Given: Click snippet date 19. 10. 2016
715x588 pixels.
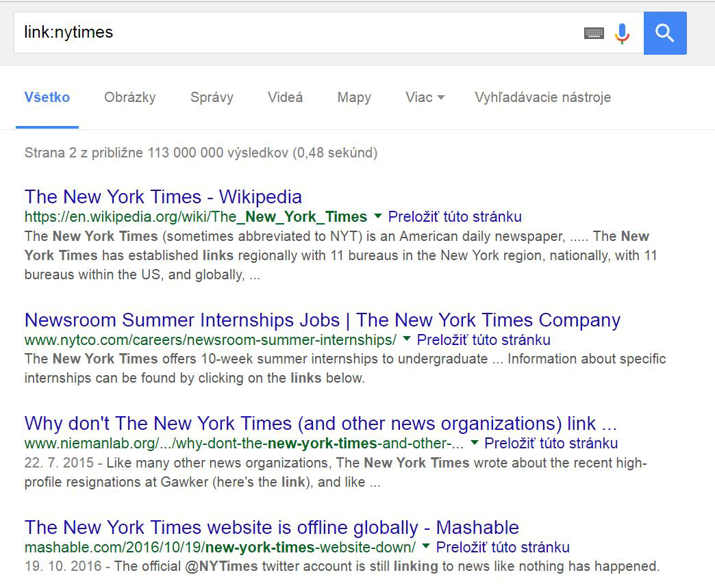Looking at the screenshot, I should 63,566.
